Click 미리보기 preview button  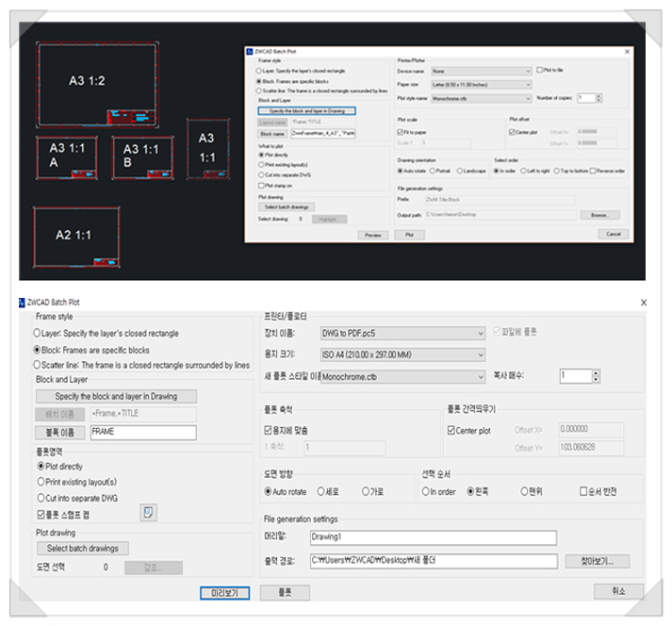click(224, 593)
